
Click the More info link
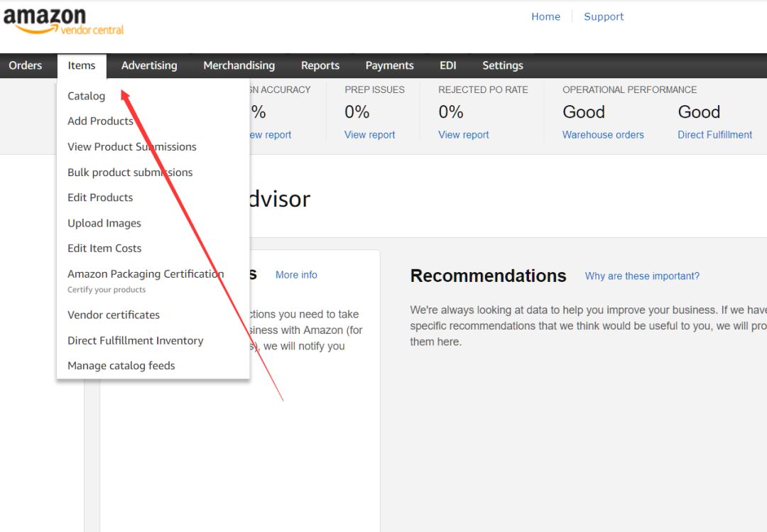pos(296,275)
